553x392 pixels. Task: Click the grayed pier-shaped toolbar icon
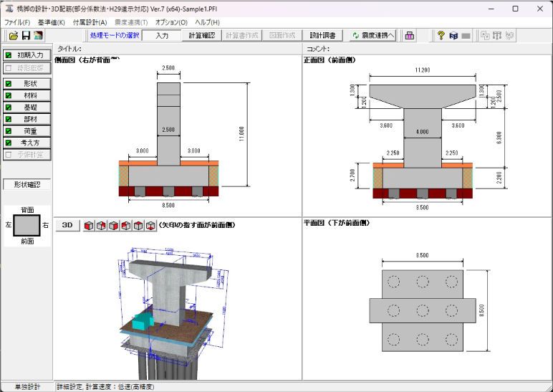pos(497,35)
